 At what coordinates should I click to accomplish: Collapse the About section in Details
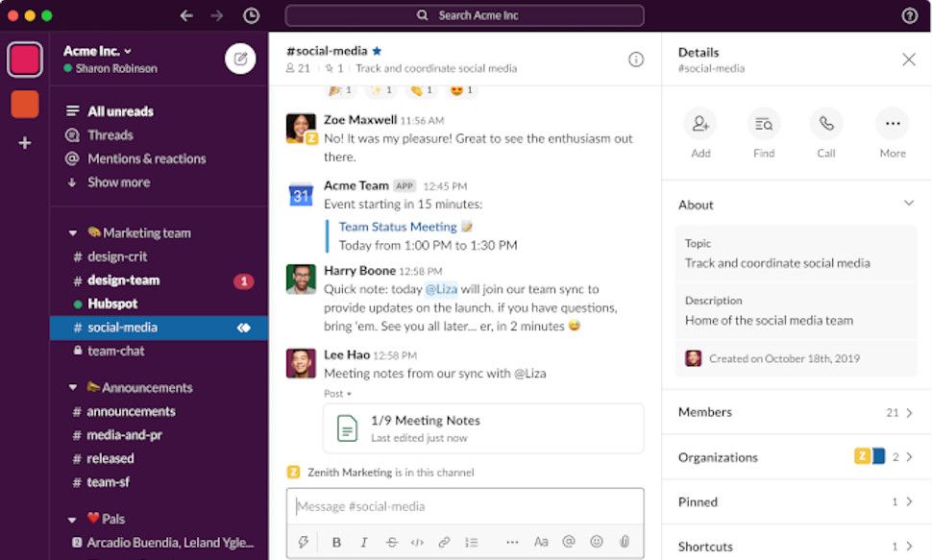909,204
